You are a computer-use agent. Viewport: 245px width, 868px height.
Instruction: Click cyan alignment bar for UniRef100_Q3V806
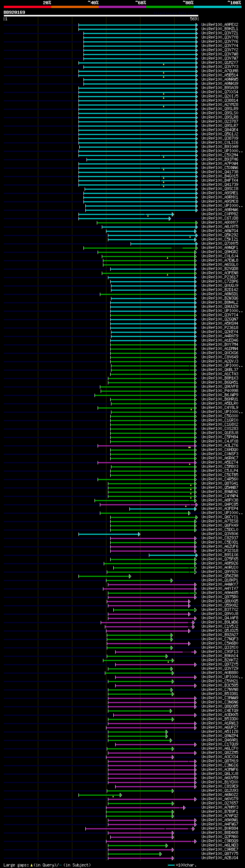click(x=109, y=534)
